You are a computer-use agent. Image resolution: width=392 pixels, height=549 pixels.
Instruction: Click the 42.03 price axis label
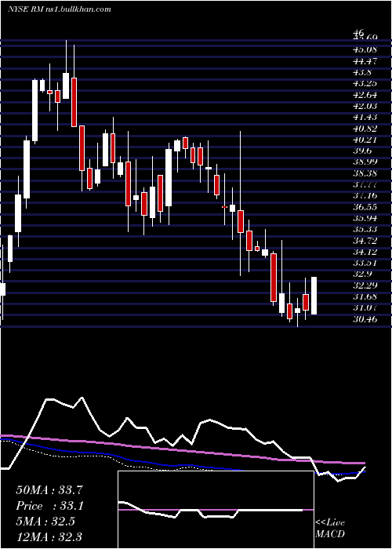(x=365, y=106)
